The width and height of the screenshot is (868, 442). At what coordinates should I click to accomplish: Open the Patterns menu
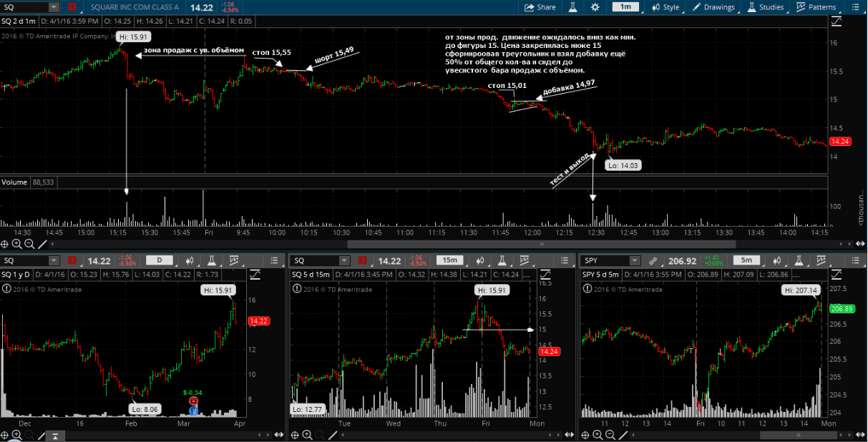tap(816, 7)
